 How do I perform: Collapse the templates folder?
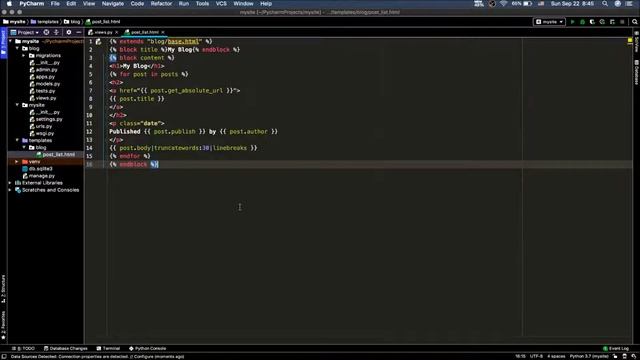pos(18,140)
